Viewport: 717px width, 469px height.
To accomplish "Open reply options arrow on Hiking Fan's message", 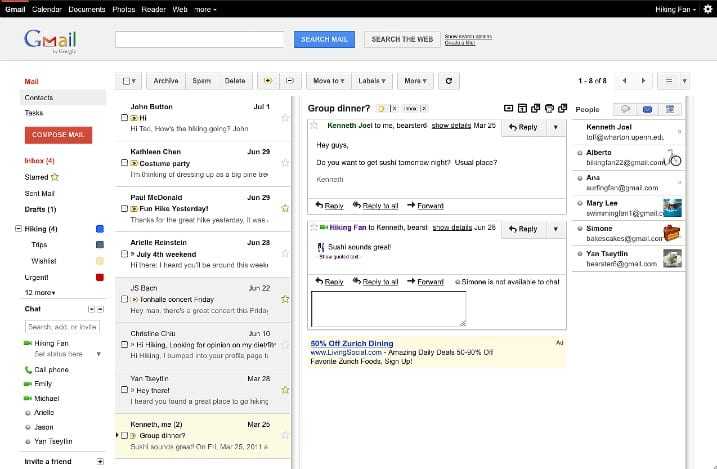I will point(556,229).
